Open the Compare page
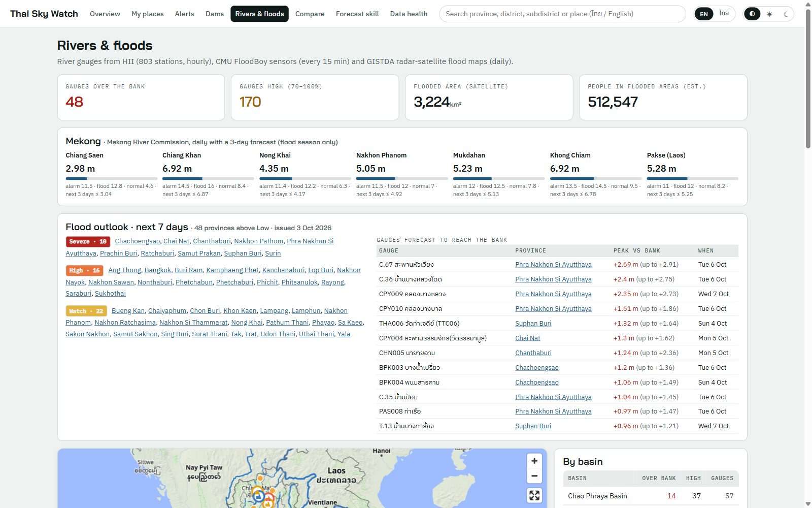Screen dimensions: 812x508 pos(310,14)
